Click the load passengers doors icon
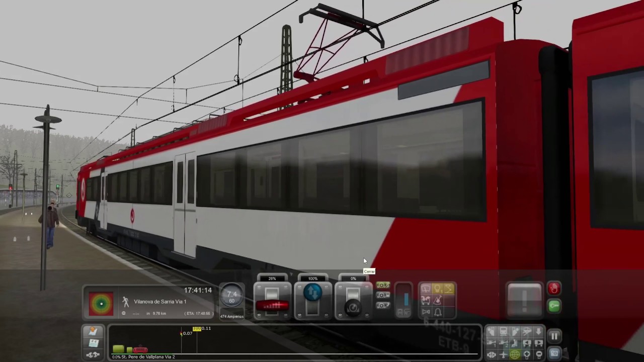 coord(426,300)
